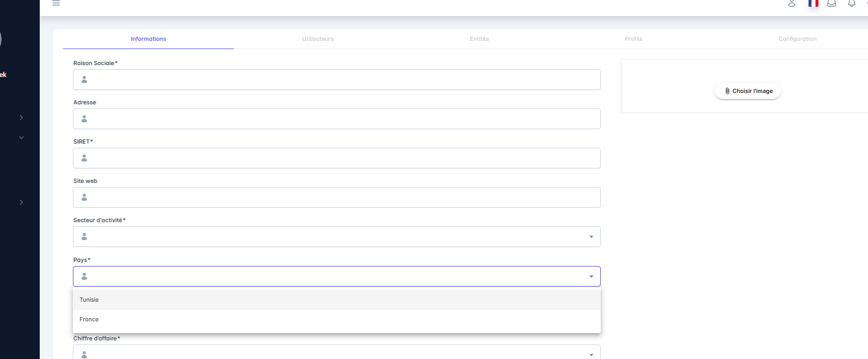Open the inbox messages icon
Viewport: 868px width, 359px height.
[832, 4]
